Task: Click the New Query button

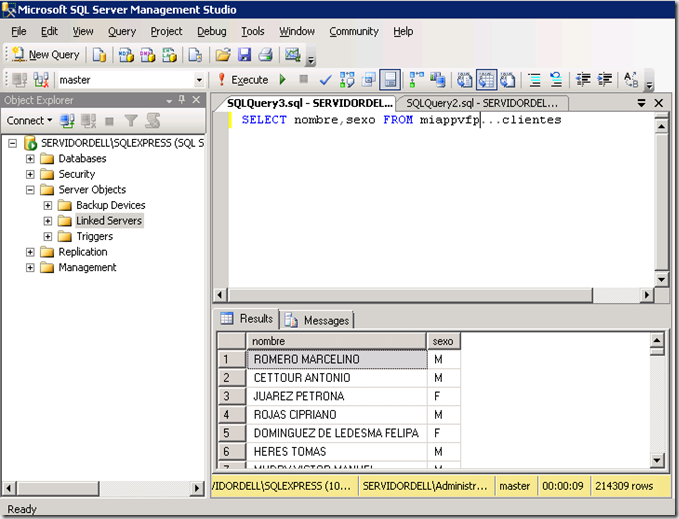Action: click(x=45, y=55)
